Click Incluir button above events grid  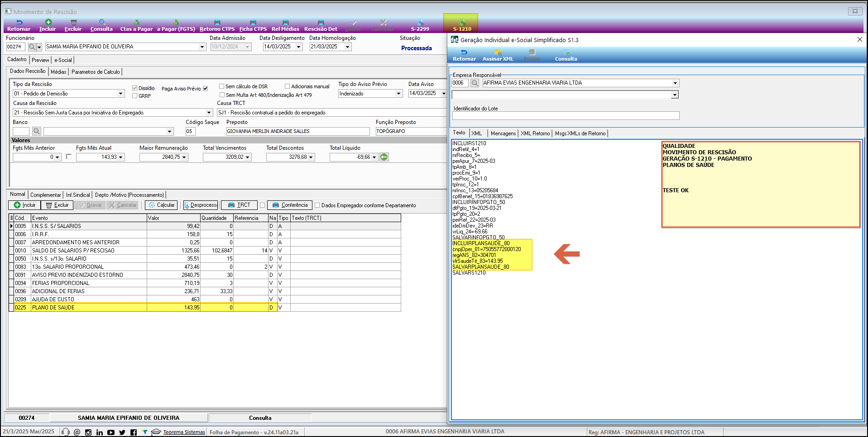pos(24,205)
